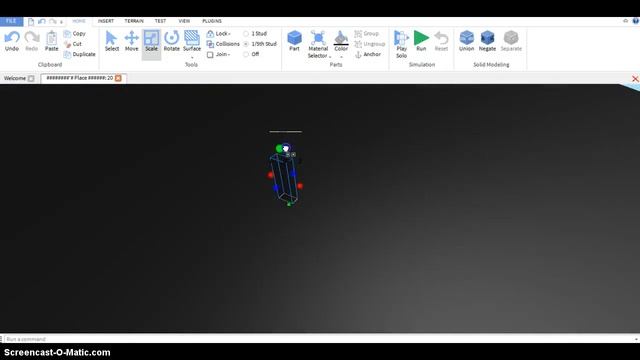Close the viewport with red X
Image resolution: width=640 pixels, height=360 pixels.
point(635,78)
